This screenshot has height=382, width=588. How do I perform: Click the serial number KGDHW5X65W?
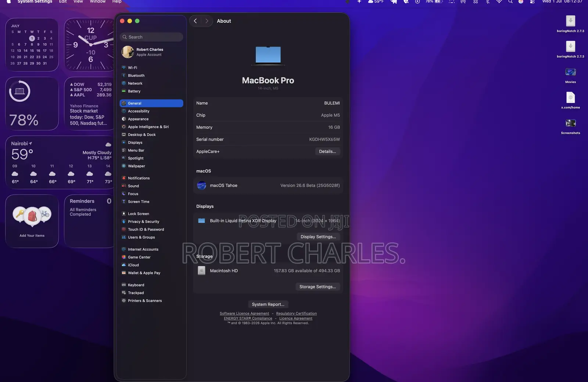pos(325,139)
